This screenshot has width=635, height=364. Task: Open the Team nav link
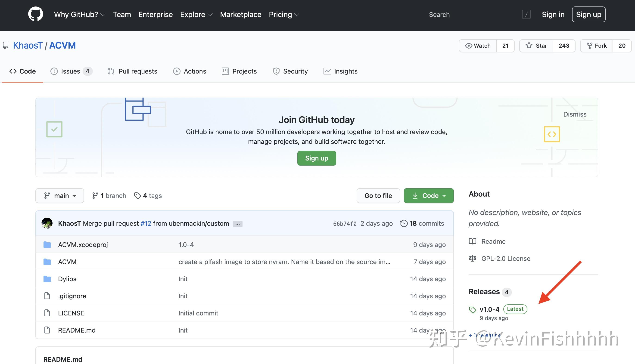coord(122,15)
